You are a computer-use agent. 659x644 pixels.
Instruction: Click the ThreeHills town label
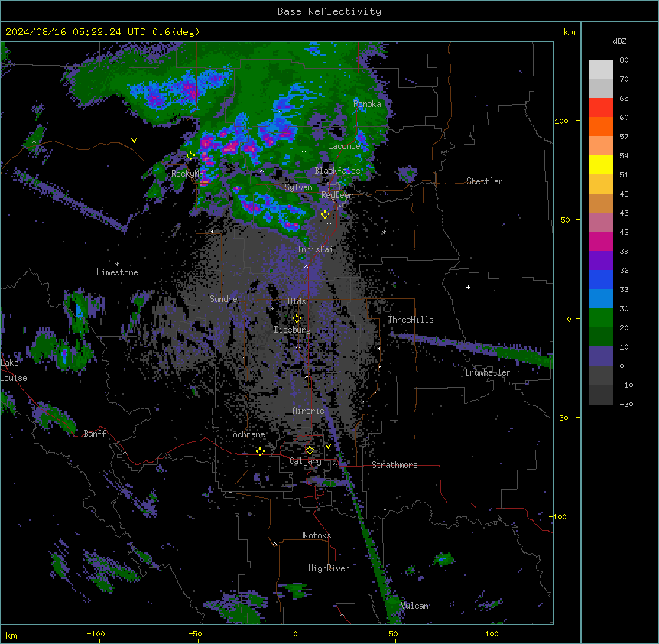(411, 320)
